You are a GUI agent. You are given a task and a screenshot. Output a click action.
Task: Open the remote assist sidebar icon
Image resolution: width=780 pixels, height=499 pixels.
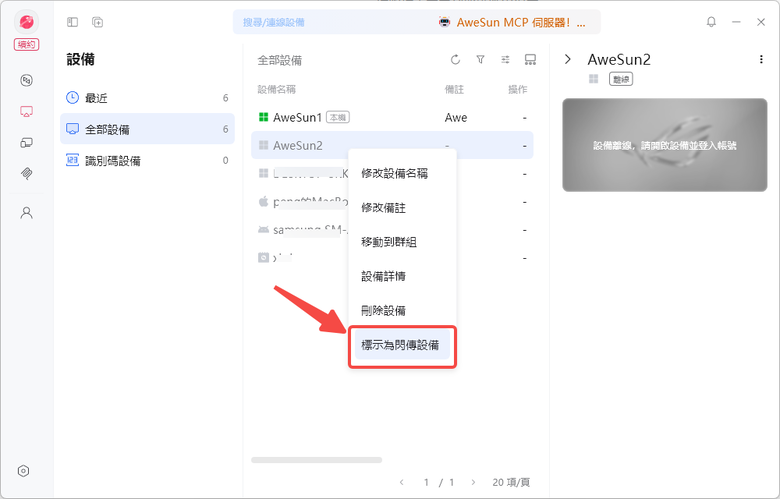pos(26,80)
